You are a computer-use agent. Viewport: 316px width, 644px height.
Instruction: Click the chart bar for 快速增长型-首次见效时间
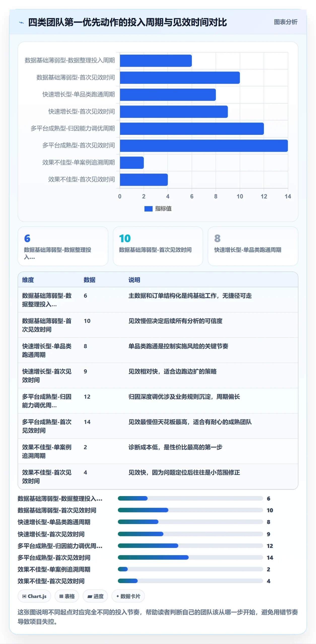tap(174, 112)
